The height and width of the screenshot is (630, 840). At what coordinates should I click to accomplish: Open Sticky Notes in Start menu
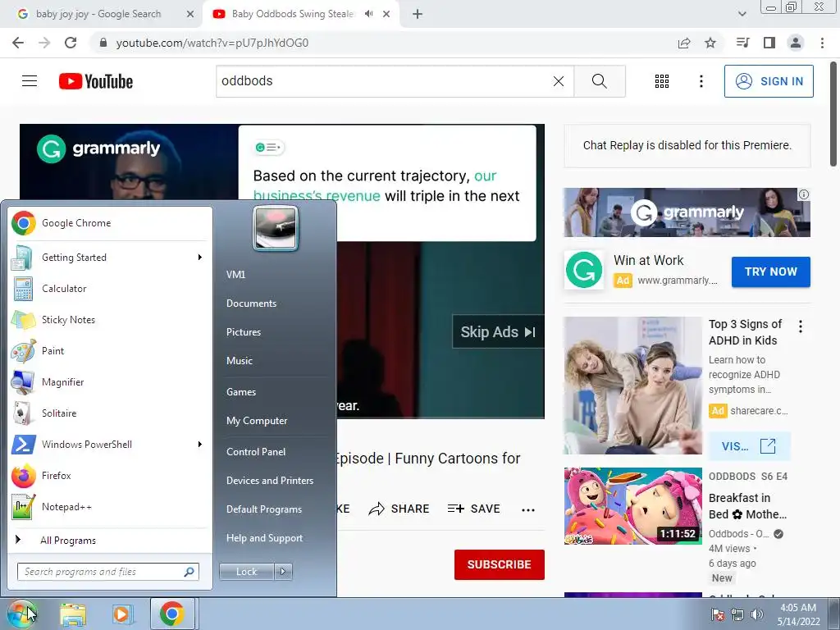[110, 320]
